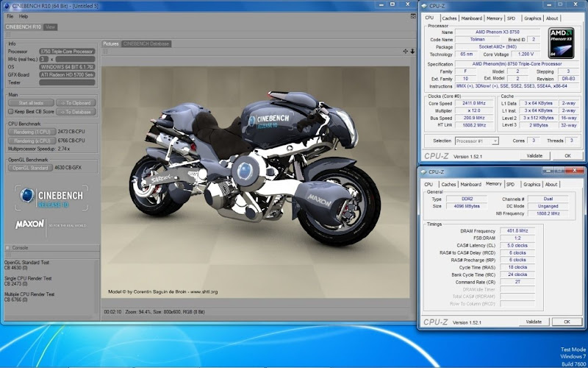Click the DRAM Frequency 401.8 MHz value
Screen dimensions: 588x368
(517, 231)
